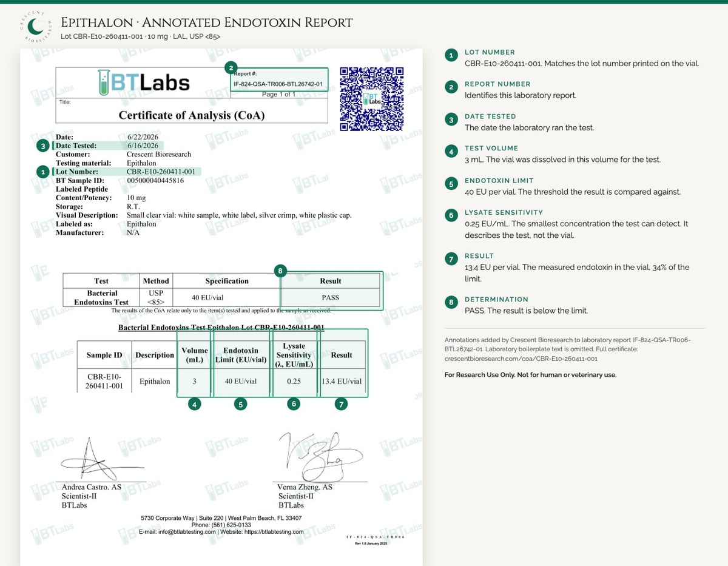Click the info@btlabtesting.com email address
Viewport: 728px width, 566px height.
[187, 531]
